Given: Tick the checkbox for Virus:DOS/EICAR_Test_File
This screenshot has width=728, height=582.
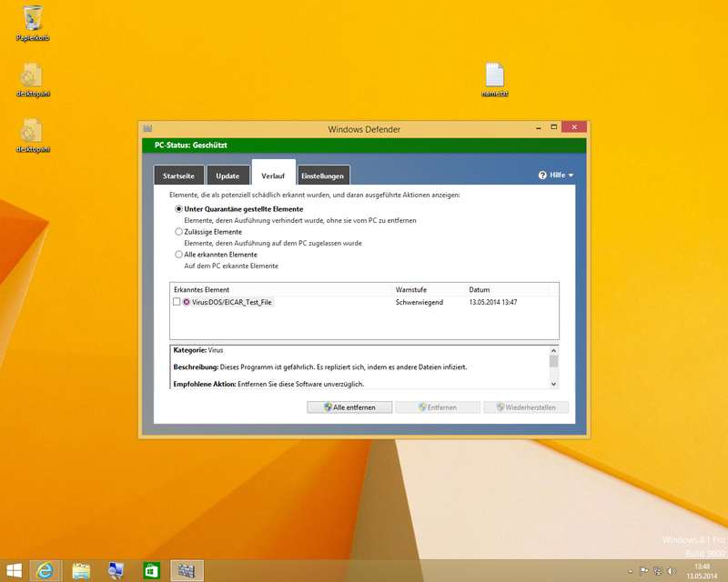Looking at the screenshot, I should [177, 302].
